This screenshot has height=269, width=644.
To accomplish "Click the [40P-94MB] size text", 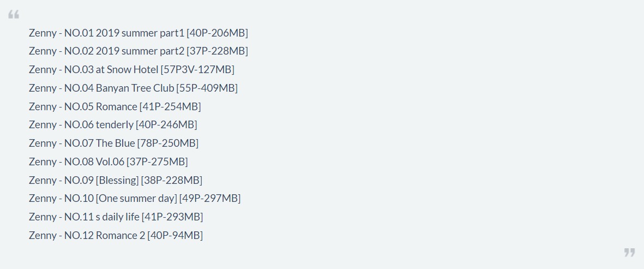I will (x=175, y=235).
